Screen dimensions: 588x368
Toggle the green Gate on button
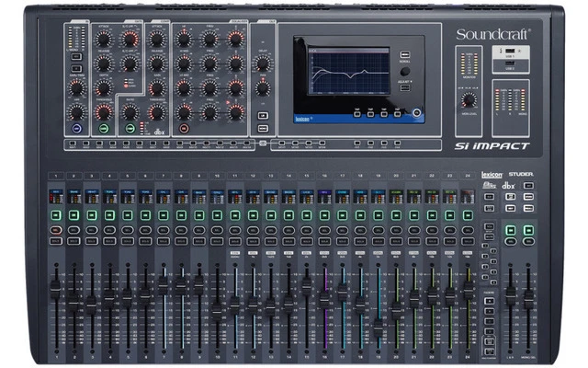(x=104, y=129)
